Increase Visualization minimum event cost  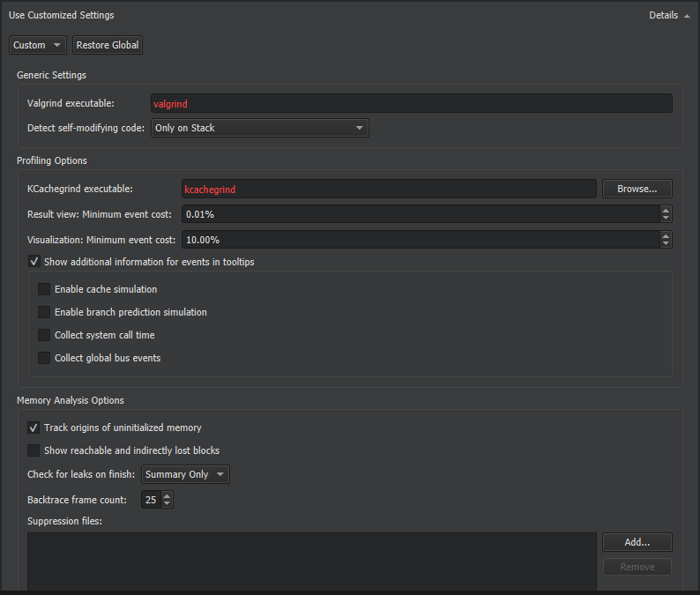coord(666,235)
